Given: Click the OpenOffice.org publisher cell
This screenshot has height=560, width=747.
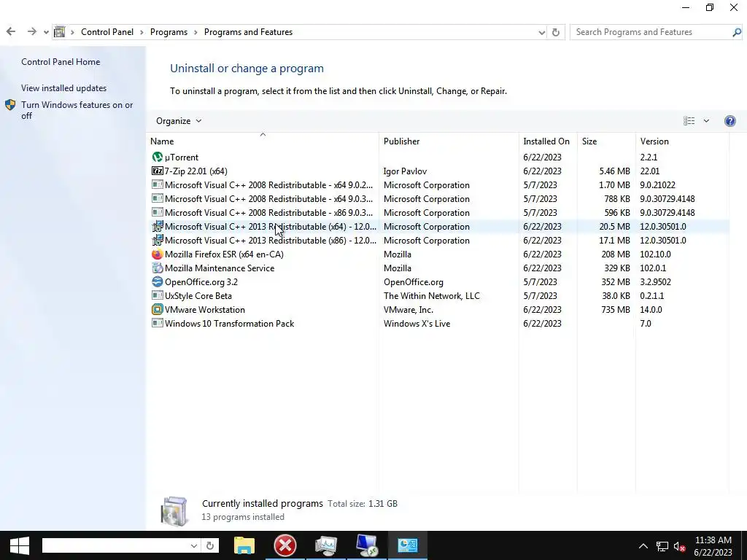Looking at the screenshot, I should click(414, 282).
